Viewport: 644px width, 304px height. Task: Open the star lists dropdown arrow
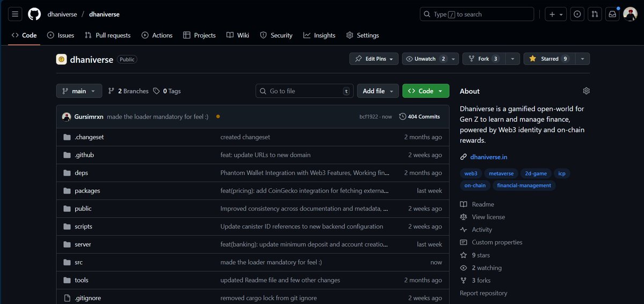click(x=582, y=59)
